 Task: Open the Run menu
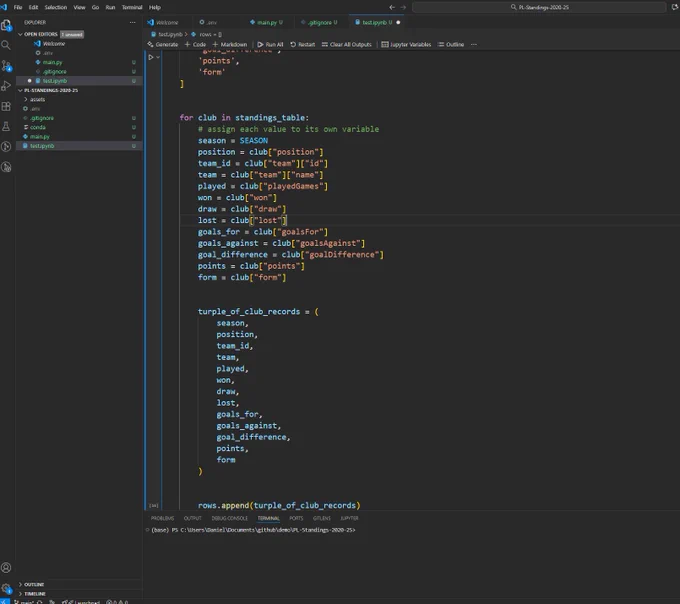[110, 7]
